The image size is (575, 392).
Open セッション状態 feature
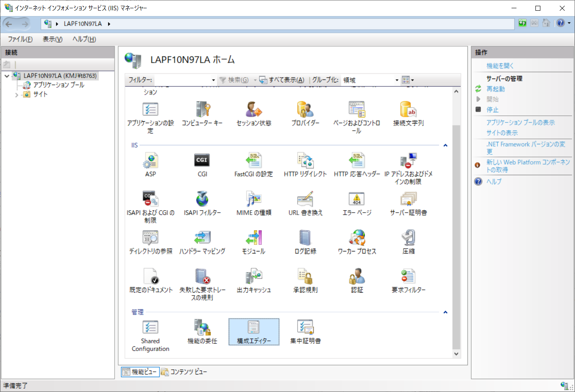pos(253,114)
